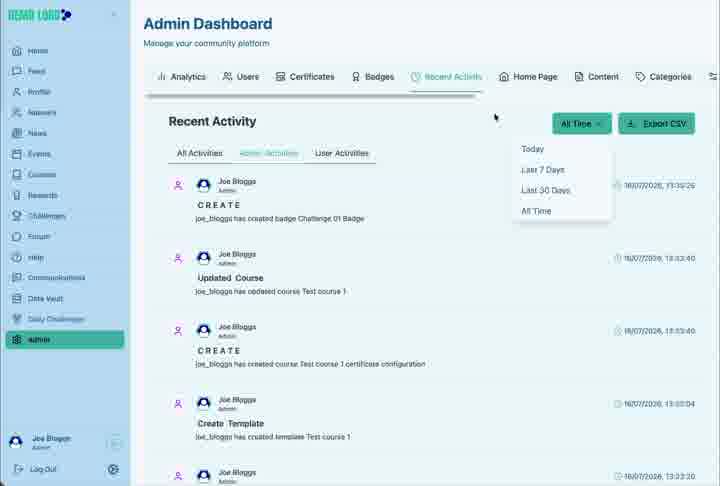This screenshot has width=720, height=486.
Task: Click the first entry's timestamp ending 13:39:26
Action: point(659,186)
